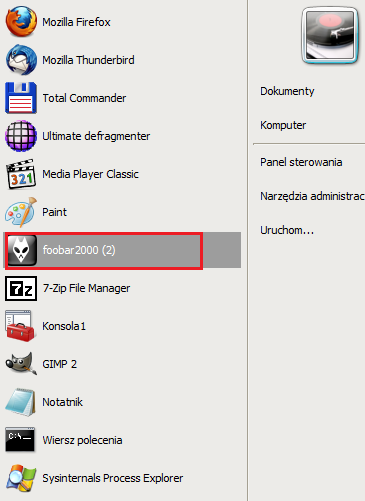
Task: Open the Notatnik notepad icon
Action: click(x=20, y=402)
